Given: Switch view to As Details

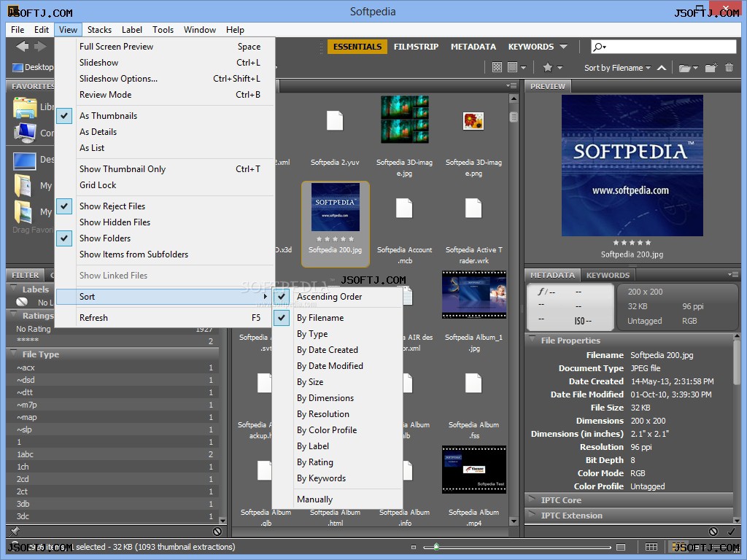Looking at the screenshot, I should (x=165, y=132).
